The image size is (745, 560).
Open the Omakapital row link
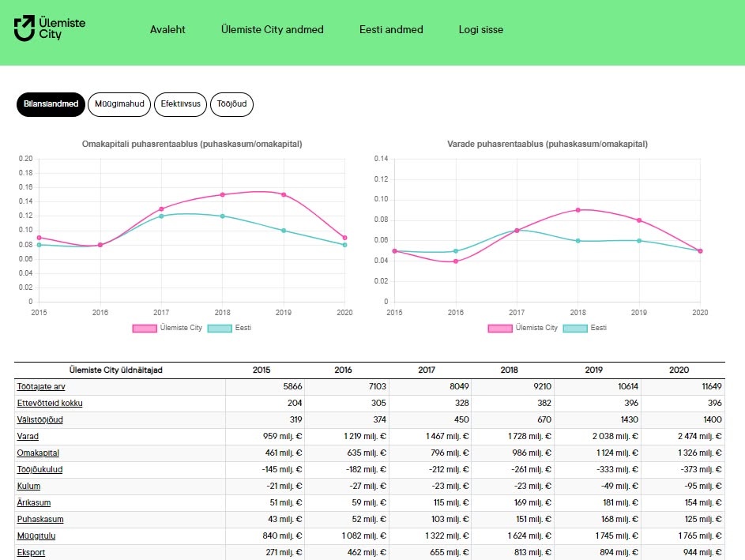click(x=38, y=453)
